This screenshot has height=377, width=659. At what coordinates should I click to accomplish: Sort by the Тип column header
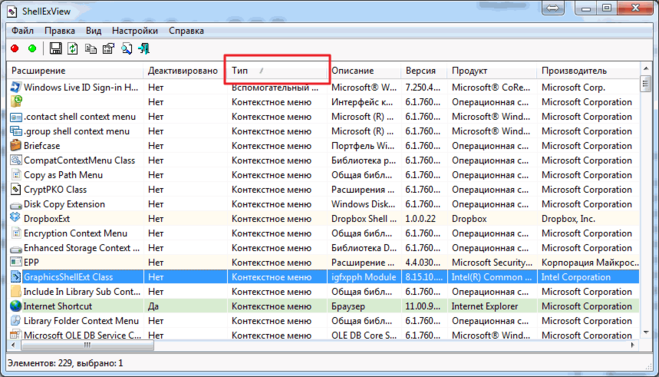(x=277, y=71)
